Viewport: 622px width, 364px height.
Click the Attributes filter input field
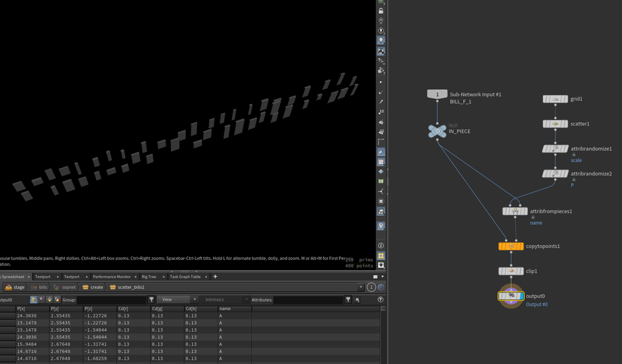pos(308,299)
